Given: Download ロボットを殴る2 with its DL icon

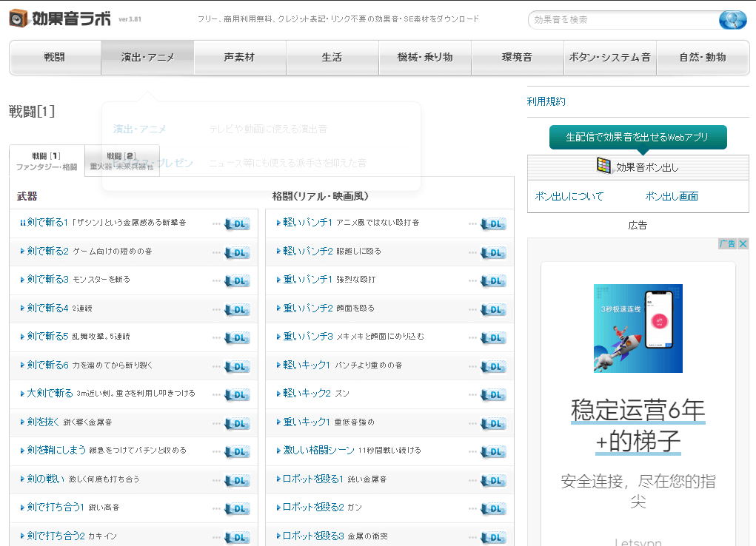Looking at the screenshot, I should 493,508.
